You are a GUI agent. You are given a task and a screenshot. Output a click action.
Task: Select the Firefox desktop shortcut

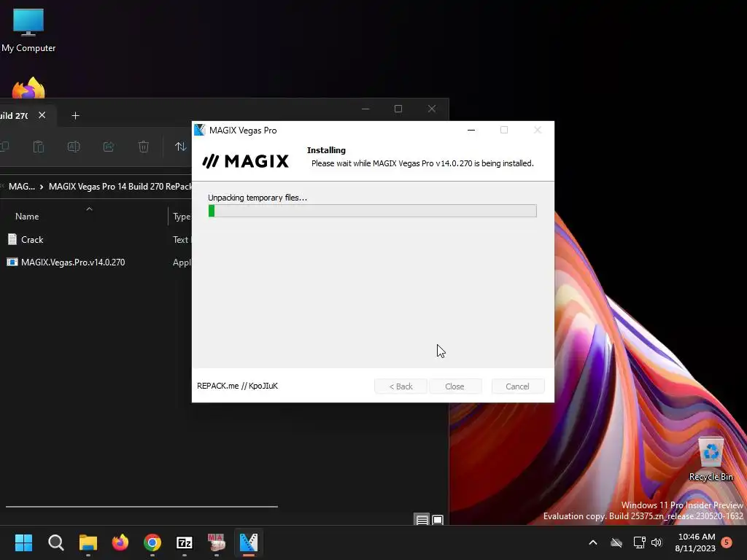pos(28,87)
